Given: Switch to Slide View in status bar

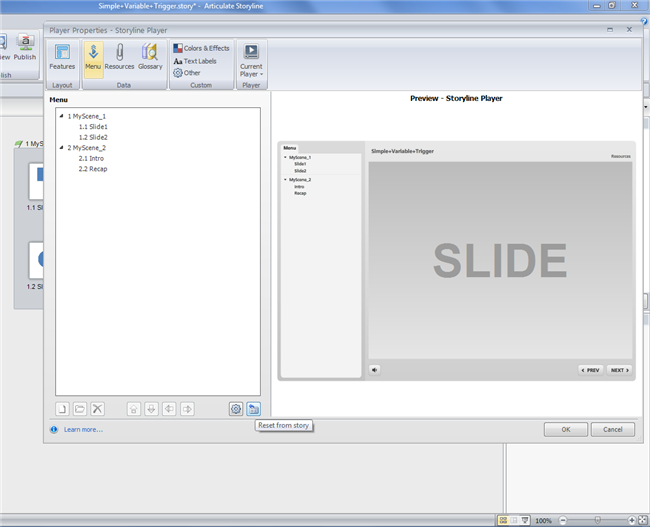Looking at the screenshot, I should coord(514,520).
